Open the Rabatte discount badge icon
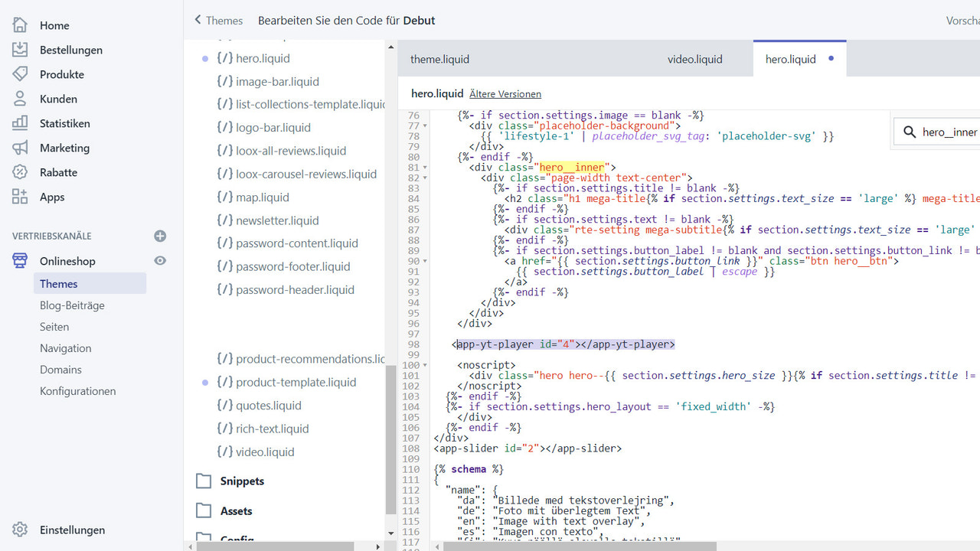 [x=20, y=172]
